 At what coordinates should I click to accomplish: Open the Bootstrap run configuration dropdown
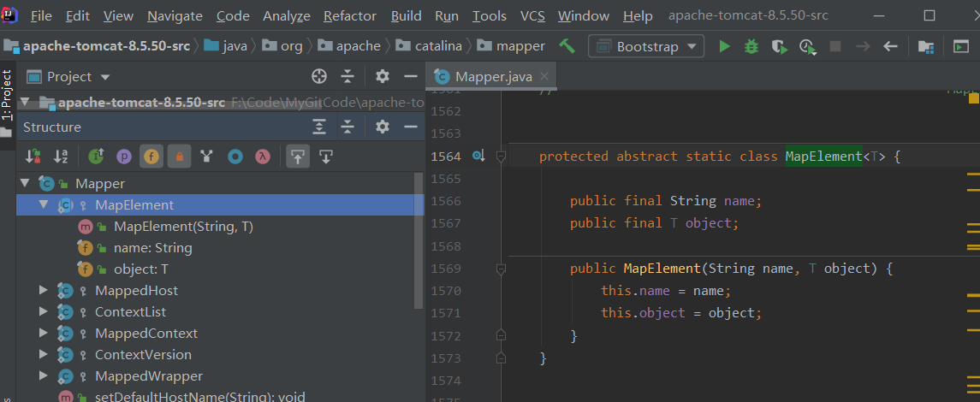click(646, 46)
